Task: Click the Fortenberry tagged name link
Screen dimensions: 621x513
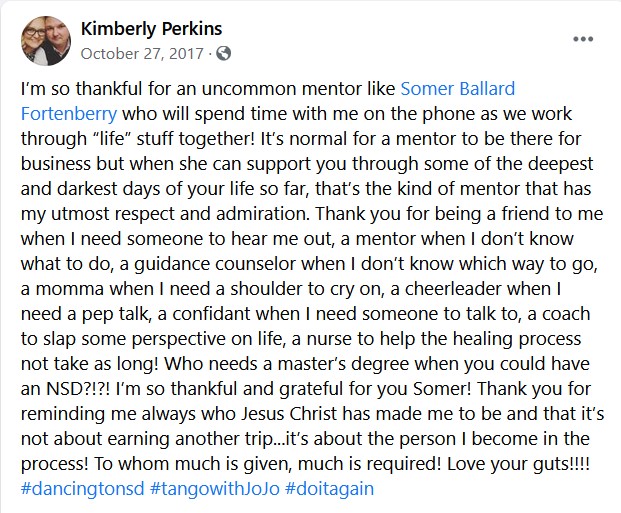Action: pos(69,114)
